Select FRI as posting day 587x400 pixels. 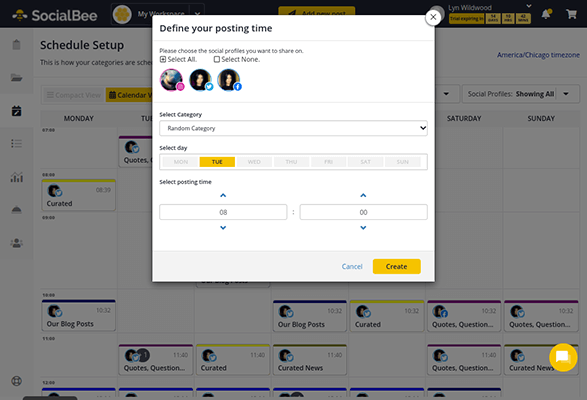[328, 162]
